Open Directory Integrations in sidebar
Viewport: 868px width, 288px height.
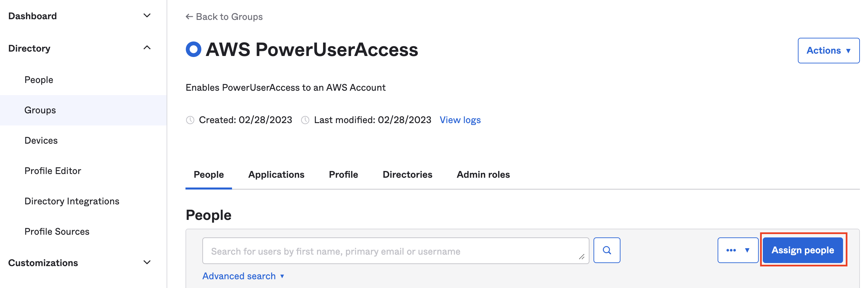click(72, 201)
